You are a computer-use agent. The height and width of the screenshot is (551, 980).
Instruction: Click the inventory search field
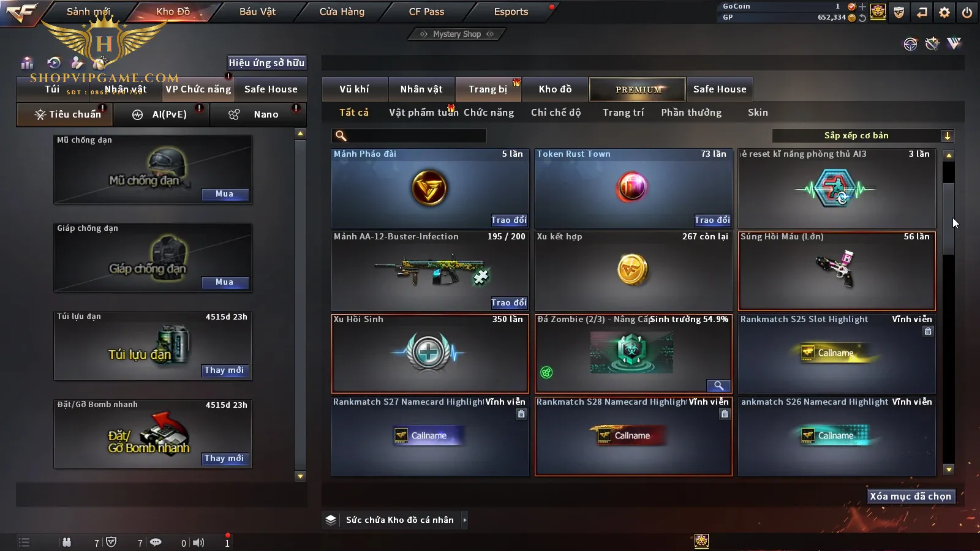(x=409, y=136)
